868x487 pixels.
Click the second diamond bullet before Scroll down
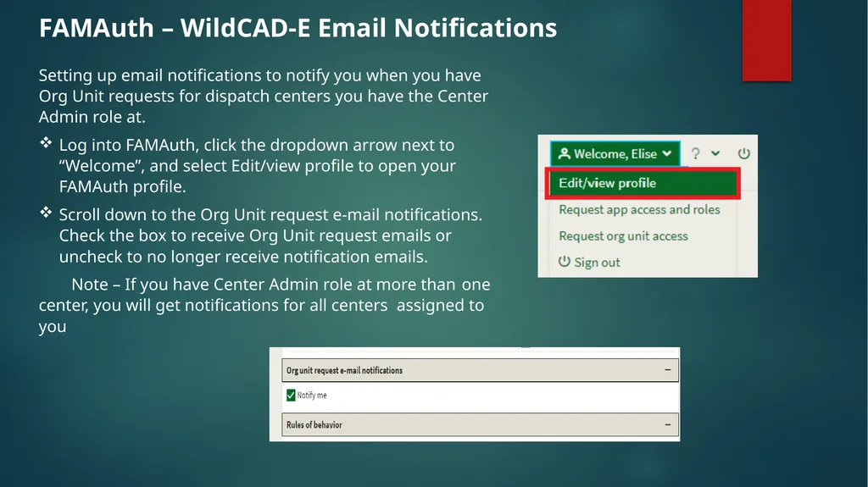coord(46,213)
